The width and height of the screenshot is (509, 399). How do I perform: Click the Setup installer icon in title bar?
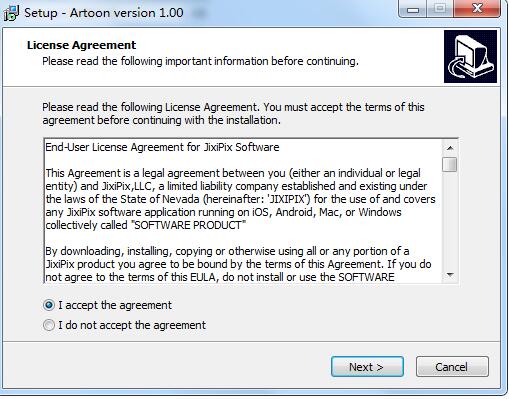click(x=11, y=13)
